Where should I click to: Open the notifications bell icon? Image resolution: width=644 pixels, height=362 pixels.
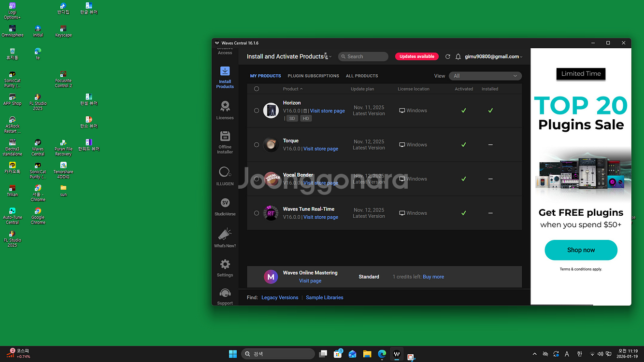tap(458, 56)
